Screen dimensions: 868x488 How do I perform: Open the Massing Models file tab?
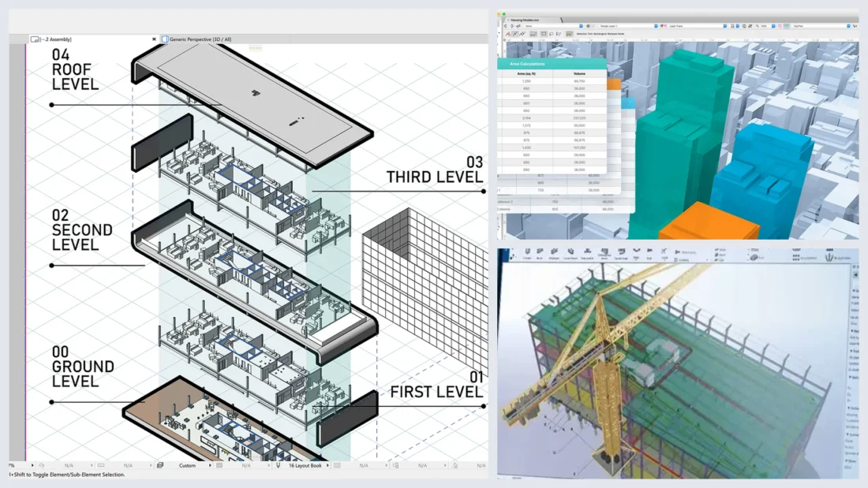click(x=525, y=20)
